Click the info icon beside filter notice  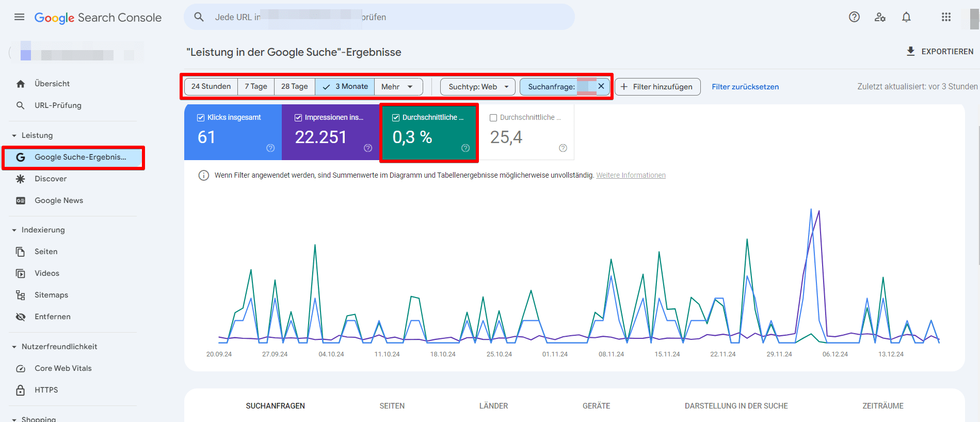coord(204,176)
